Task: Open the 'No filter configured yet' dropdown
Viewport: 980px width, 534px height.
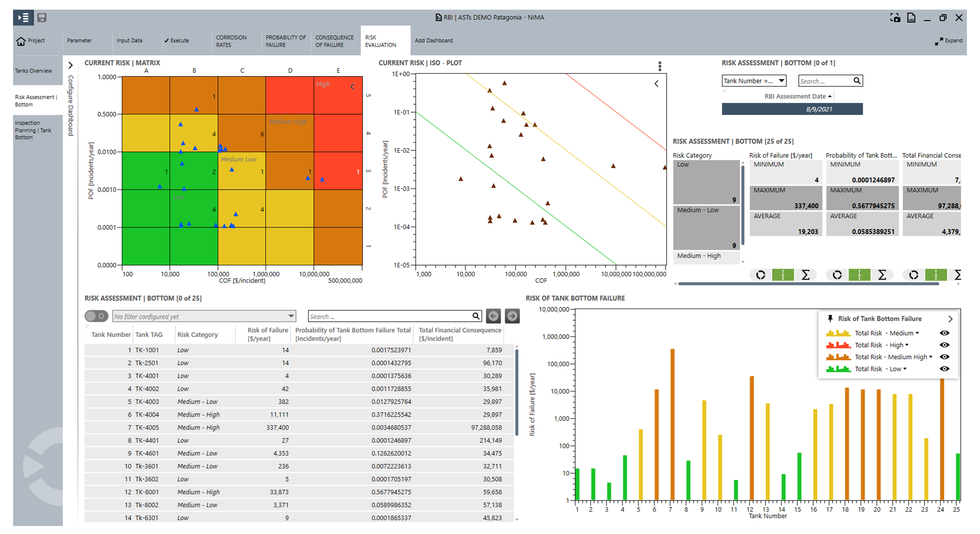Action: click(204, 316)
